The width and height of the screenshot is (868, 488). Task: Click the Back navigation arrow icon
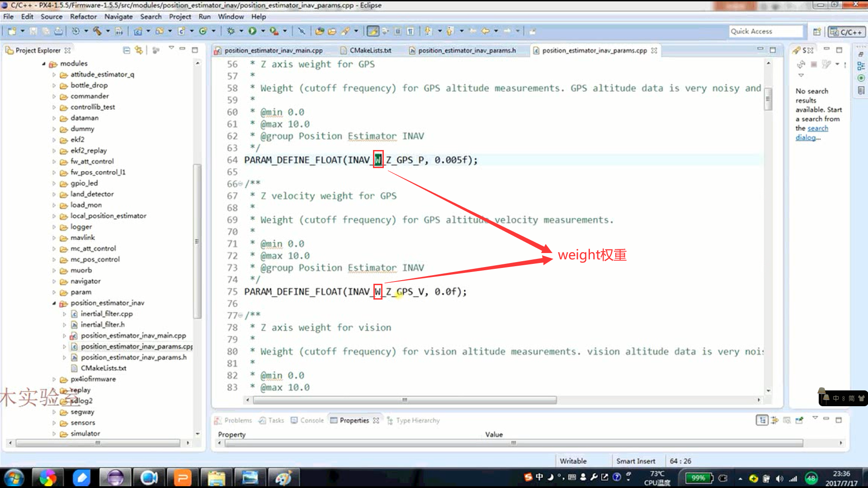[x=485, y=31]
